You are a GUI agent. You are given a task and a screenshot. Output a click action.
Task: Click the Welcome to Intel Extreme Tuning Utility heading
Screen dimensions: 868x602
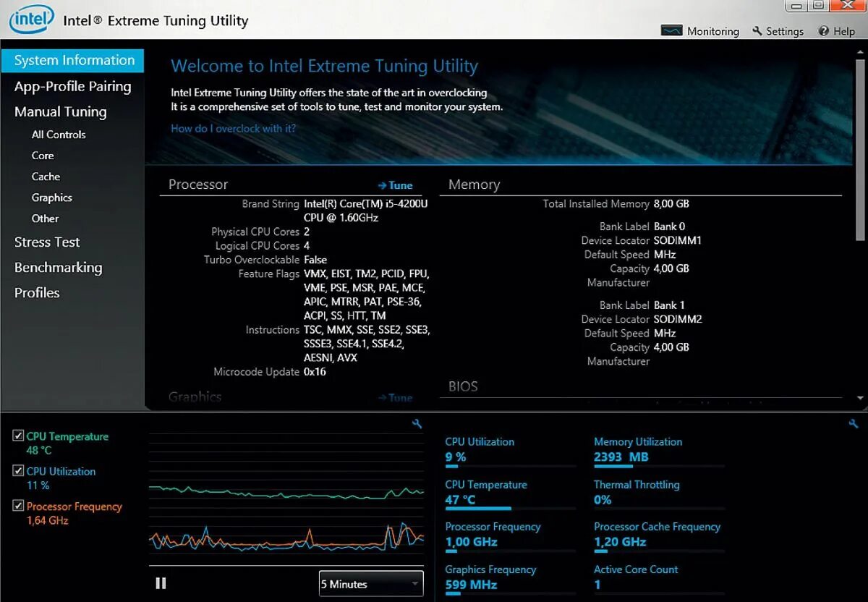tap(325, 66)
